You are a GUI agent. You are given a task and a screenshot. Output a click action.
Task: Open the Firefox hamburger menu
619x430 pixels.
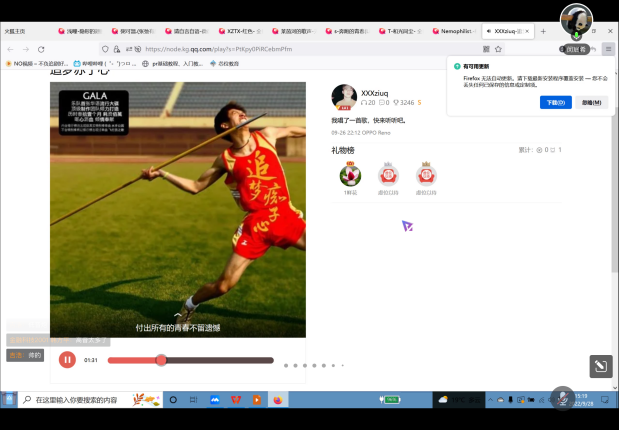point(607,48)
